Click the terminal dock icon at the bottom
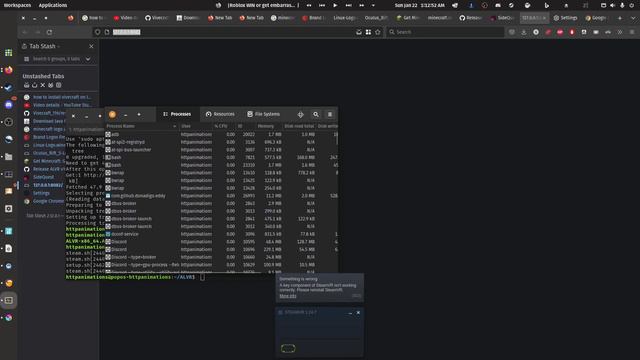640x360 pixels. (x=9, y=300)
